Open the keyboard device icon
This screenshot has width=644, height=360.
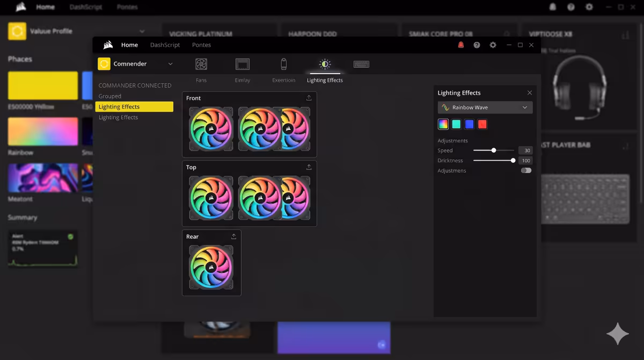tap(361, 64)
